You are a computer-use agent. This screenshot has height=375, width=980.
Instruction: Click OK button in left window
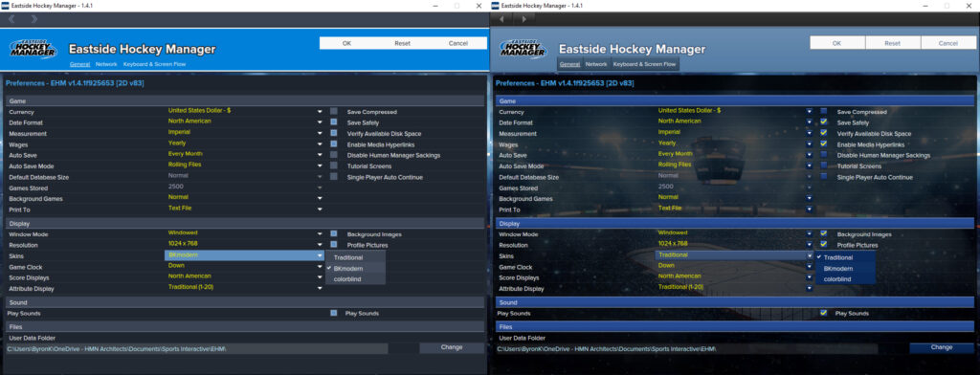click(x=346, y=43)
